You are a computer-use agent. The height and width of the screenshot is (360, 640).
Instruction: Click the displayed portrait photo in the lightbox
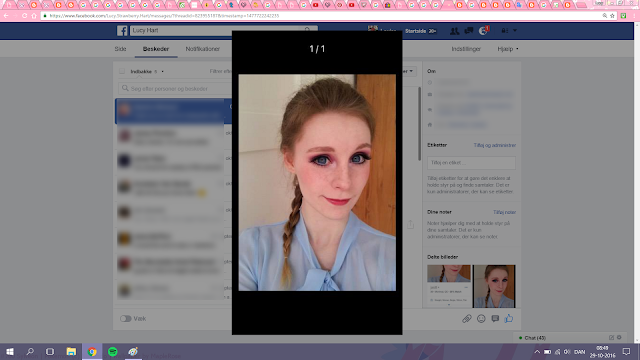[x=317, y=182]
